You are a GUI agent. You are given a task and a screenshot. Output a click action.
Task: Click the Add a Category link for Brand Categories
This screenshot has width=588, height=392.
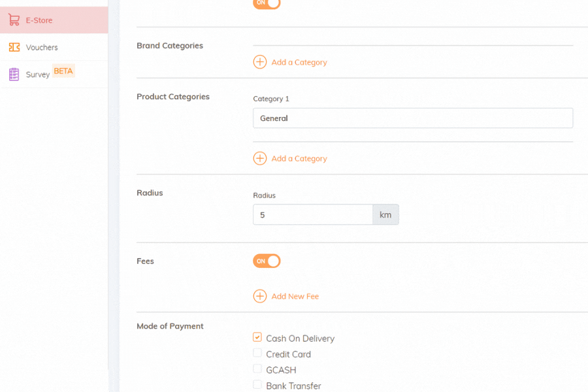pos(299,62)
